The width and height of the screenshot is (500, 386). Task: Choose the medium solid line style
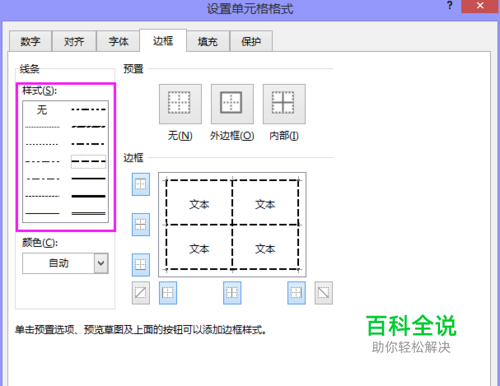click(89, 179)
